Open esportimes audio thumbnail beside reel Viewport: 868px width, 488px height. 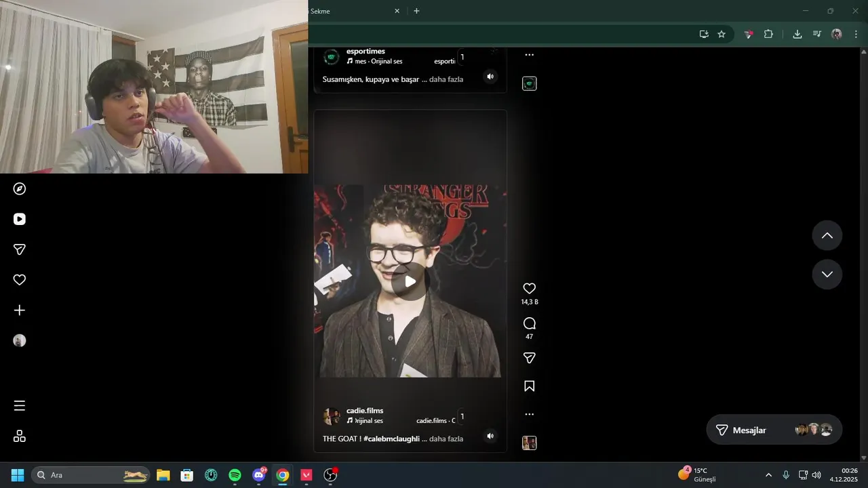[x=530, y=84]
